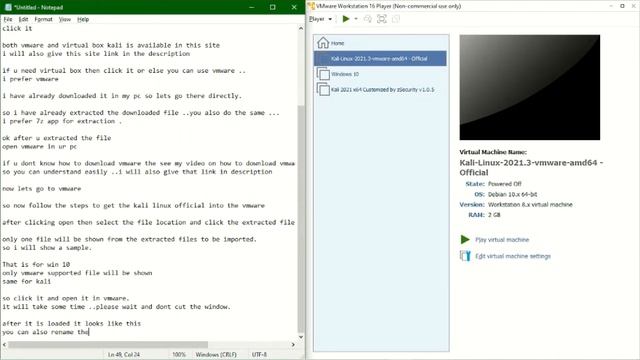Click the line 'you can also rename the'
The width and height of the screenshot is (640, 360).
[45, 332]
